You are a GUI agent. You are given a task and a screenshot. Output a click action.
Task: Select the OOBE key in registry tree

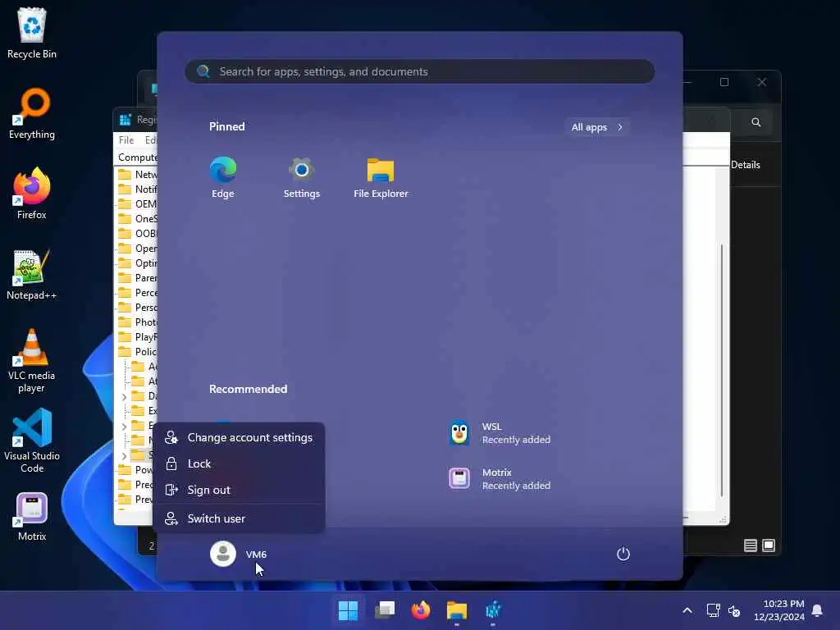[x=137, y=234]
